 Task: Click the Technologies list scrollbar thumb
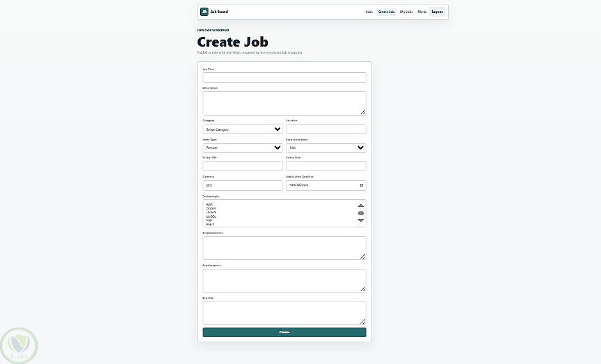pyautogui.click(x=361, y=213)
